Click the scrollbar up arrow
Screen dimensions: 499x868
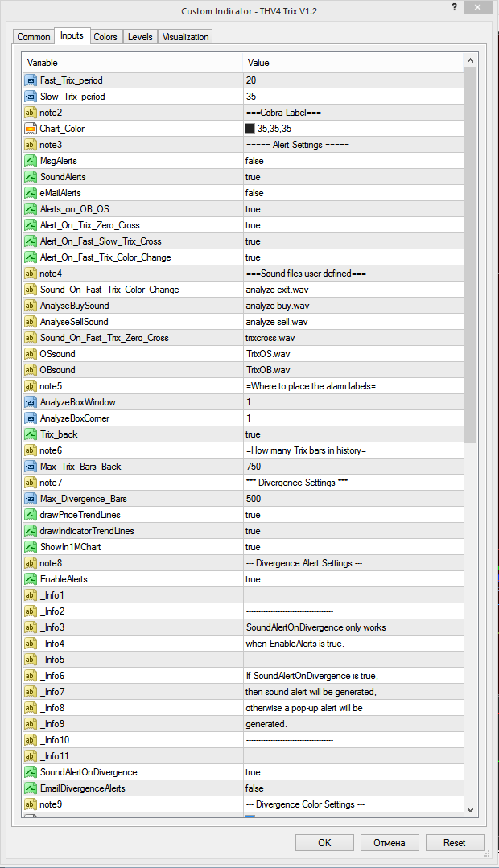[x=470, y=60]
